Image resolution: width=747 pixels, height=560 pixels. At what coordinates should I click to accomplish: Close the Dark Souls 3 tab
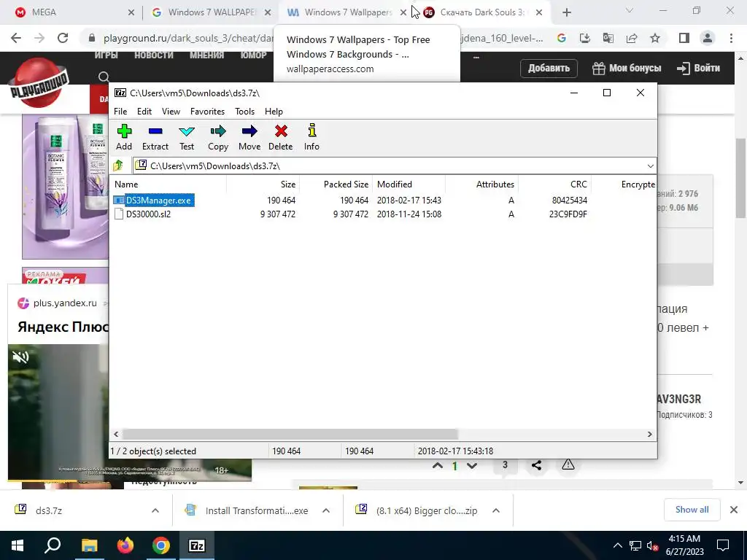coord(539,13)
